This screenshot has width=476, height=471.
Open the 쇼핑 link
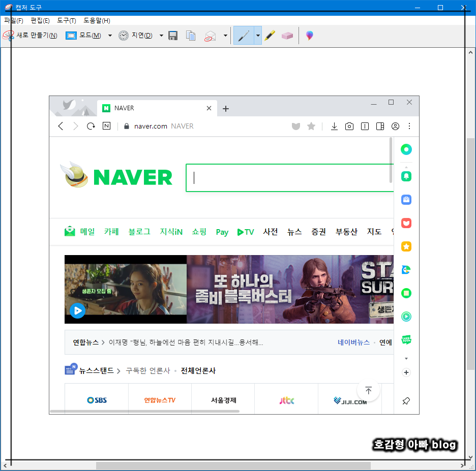point(199,232)
